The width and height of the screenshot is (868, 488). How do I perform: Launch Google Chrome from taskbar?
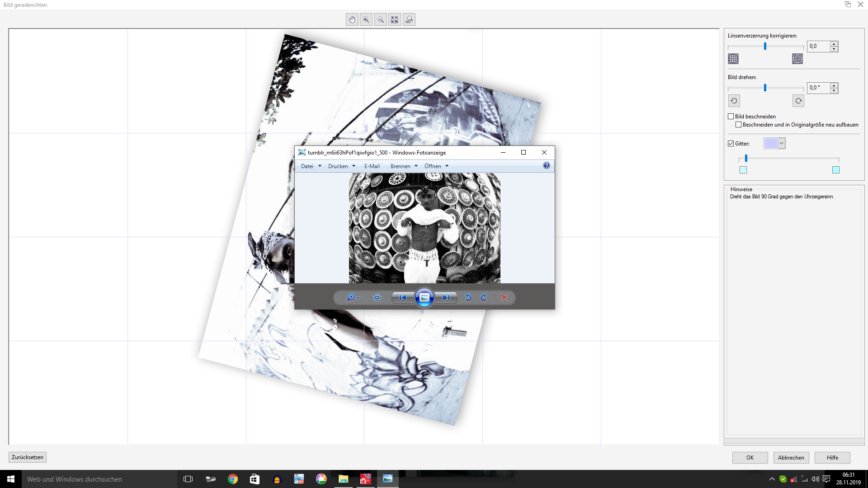[x=233, y=479]
